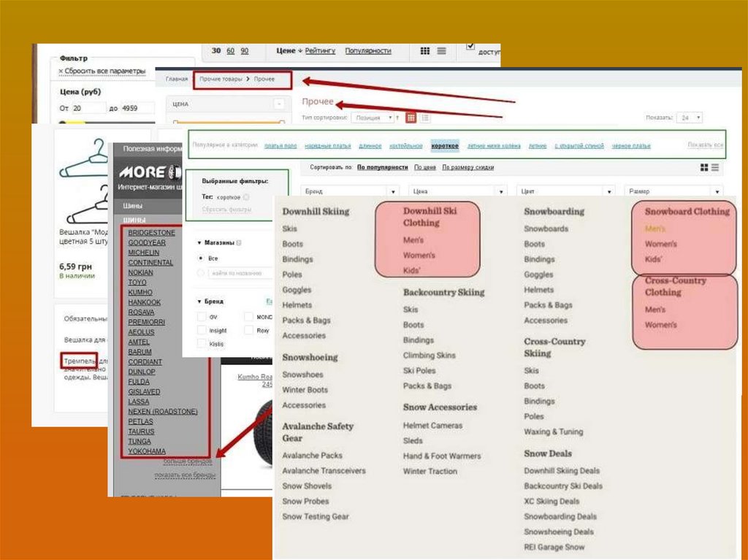This screenshot has height=560, width=748.
Task: Click YOKOHAMA brand link
Action: [147, 451]
